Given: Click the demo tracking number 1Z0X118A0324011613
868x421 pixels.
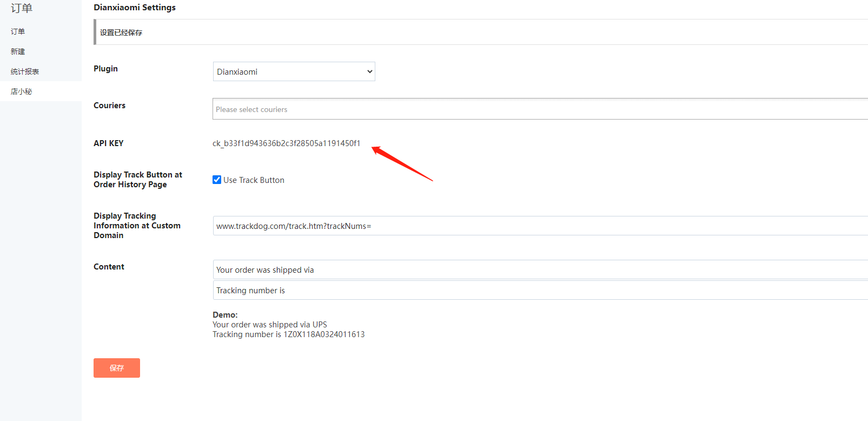Looking at the screenshot, I should [324, 334].
